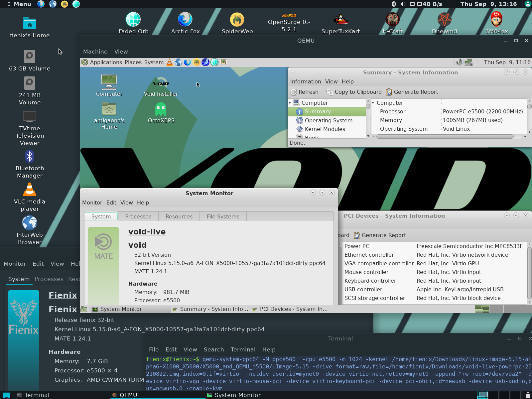Click Copy to Clipboard

[x=354, y=92]
